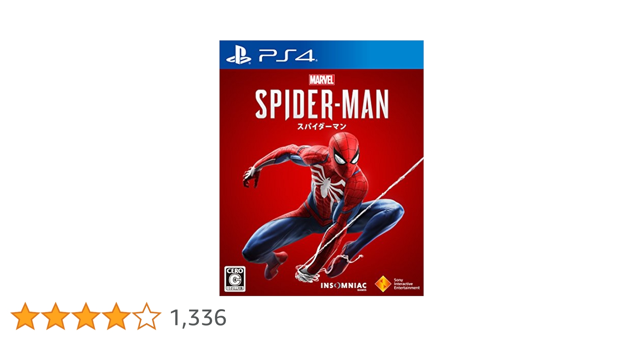Click the Japanese スパイダーマン subtitle

click(x=322, y=127)
